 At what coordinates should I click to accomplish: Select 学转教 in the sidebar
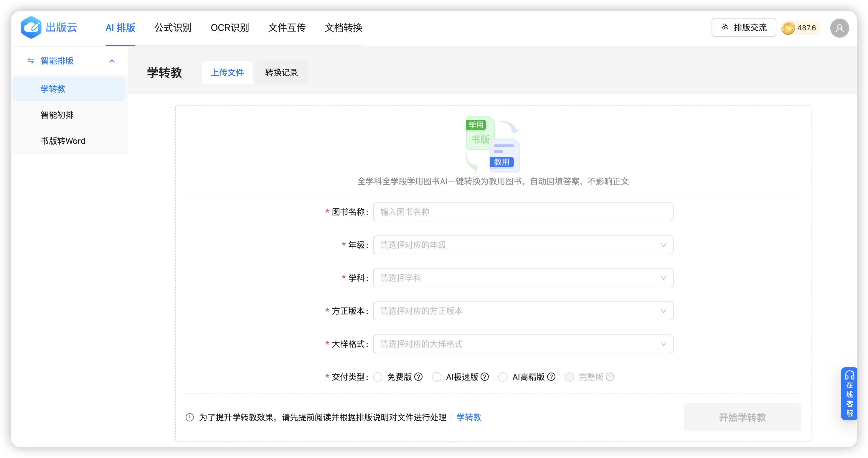pyautogui.click(x=69, y=89)
